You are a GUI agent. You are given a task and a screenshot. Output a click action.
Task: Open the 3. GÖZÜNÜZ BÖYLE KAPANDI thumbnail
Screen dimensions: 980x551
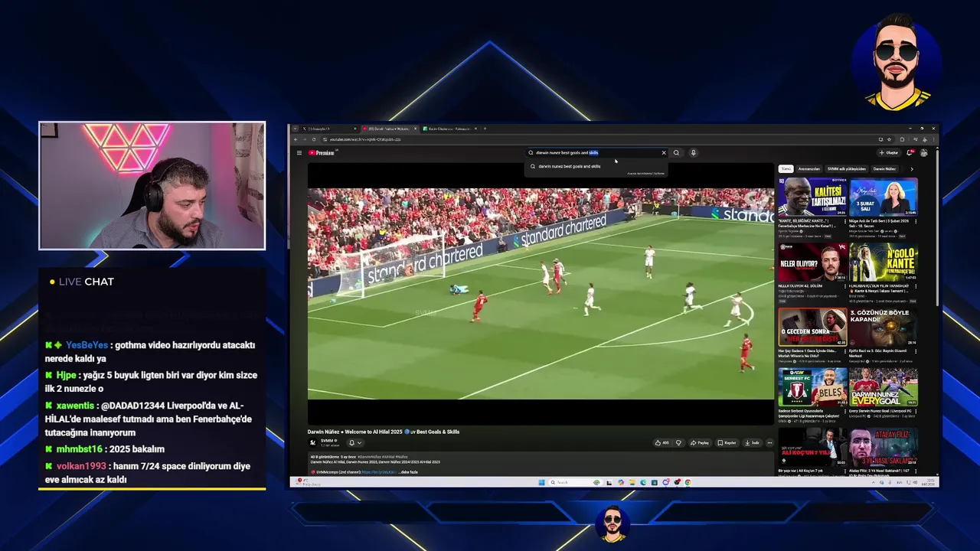[x=883, y=327]
